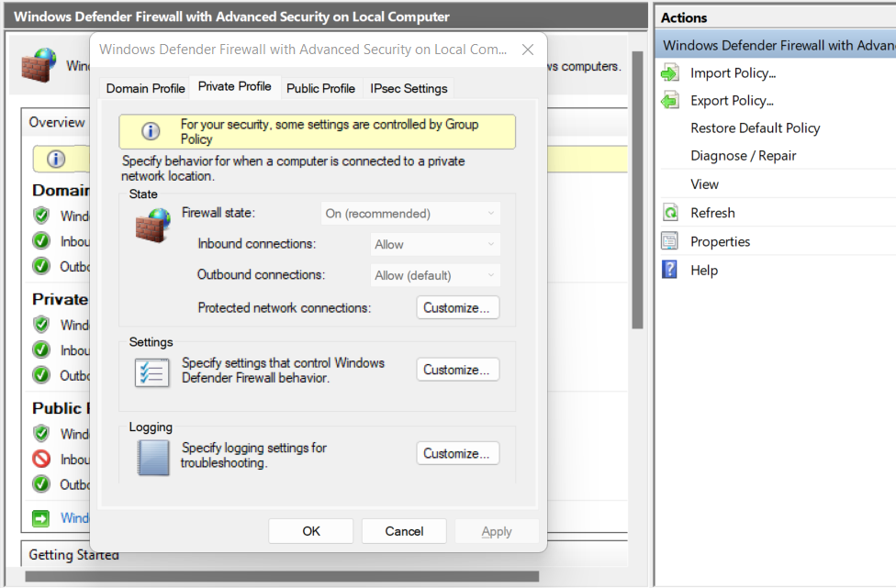Click the Refresh icon in Actions pane
Viewport: 896px width, 588px height.
670,213
